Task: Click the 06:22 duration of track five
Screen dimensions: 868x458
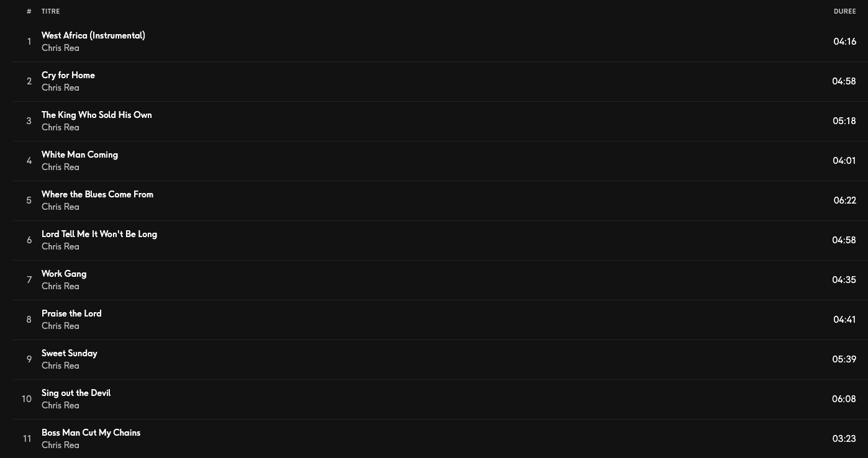Action: (x=844, y=200)
